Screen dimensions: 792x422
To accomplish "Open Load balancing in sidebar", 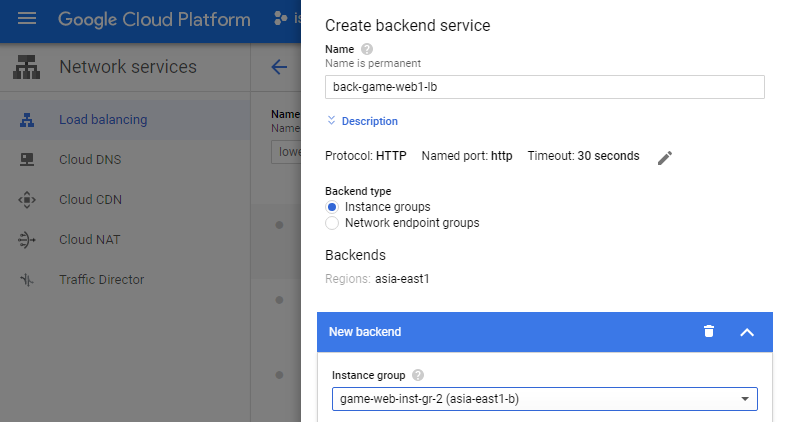I will [x=102, y=120].
